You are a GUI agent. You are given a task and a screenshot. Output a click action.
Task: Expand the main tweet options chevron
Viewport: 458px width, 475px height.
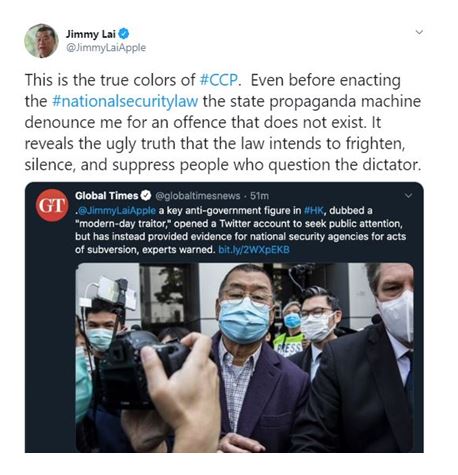419,32
